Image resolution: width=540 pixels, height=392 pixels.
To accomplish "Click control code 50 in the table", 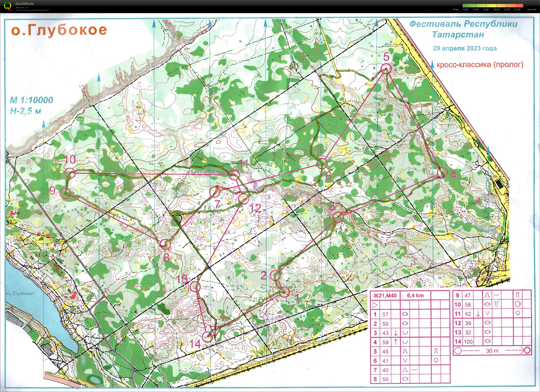I will click(385, 324).
